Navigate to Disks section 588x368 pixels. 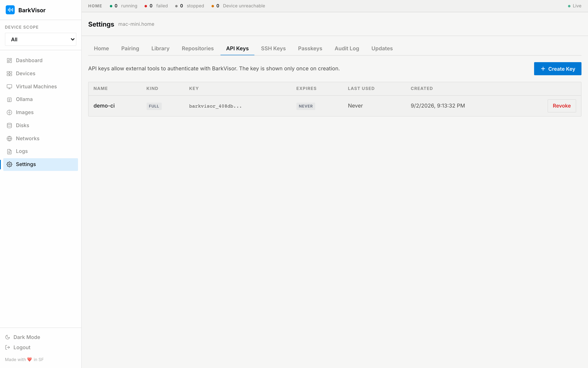pos(41,126)
